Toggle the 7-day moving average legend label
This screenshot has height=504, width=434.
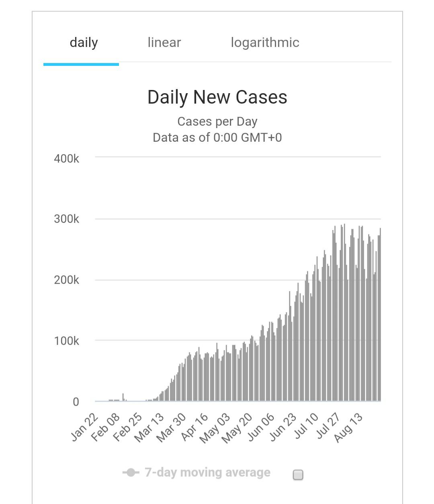(x=207, y=473)
